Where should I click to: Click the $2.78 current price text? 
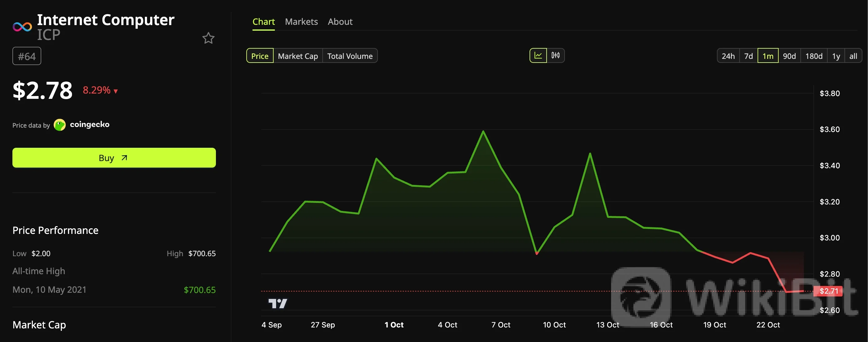coord(43,90)
